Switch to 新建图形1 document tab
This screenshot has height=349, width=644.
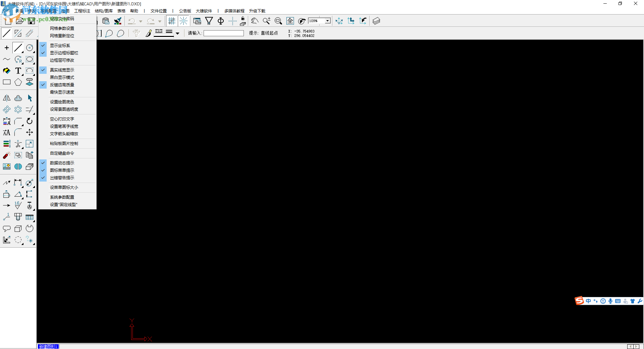point(48,346)
